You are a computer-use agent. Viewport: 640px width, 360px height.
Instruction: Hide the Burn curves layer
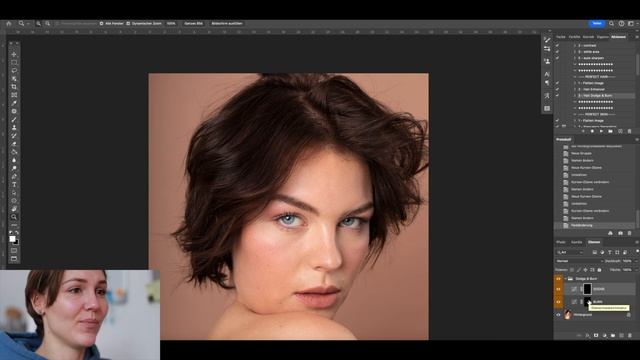pyautogui.click(x=558, y=302)
